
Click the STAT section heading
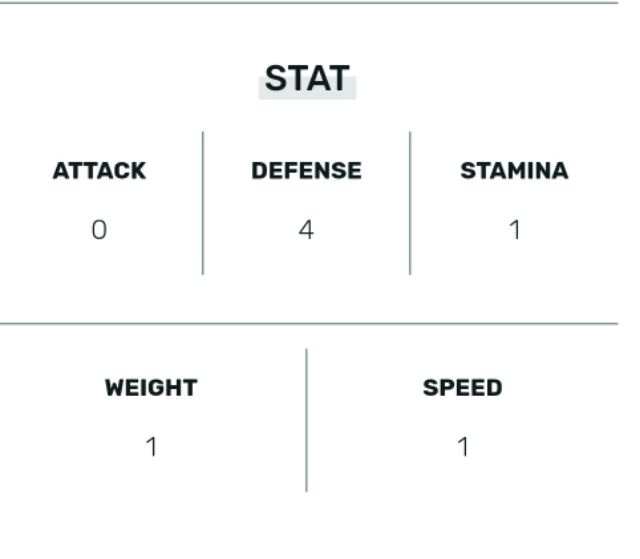[x=307, y=79]
